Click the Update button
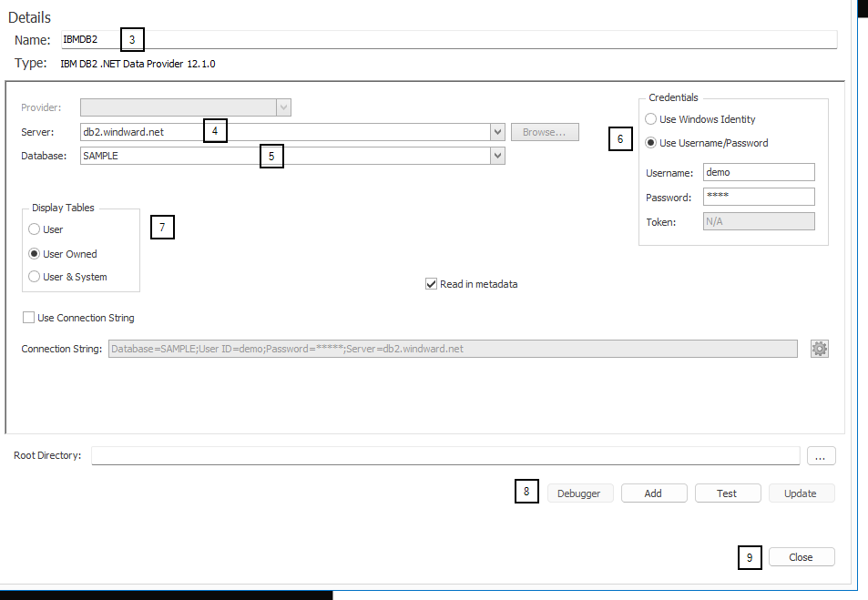The height and width of the screenshot is (600, 868). 801,493
